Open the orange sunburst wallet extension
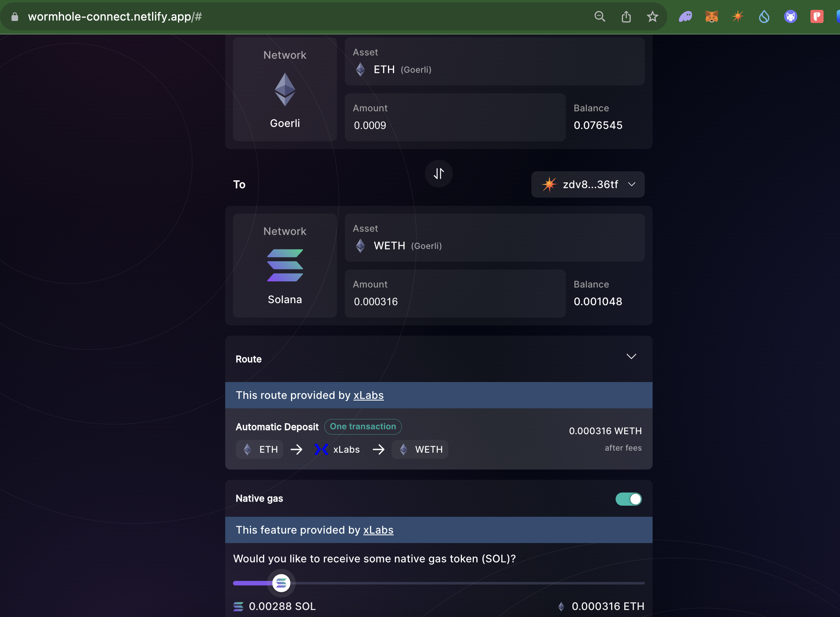The image size is (840, 617). (738, 16)
